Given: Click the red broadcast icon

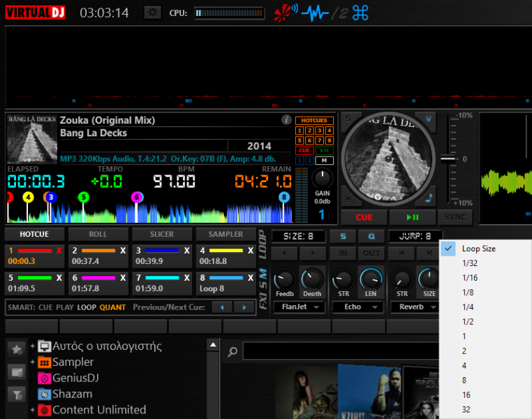Looking at the screenshot, I should [x=286, y=13].
